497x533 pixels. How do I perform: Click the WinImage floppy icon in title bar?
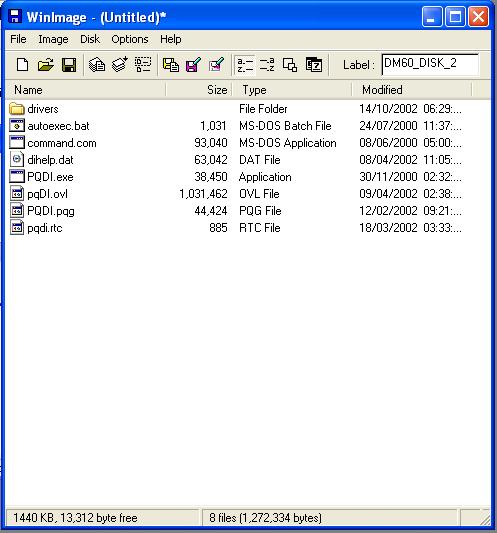click(x=15, y=16)
